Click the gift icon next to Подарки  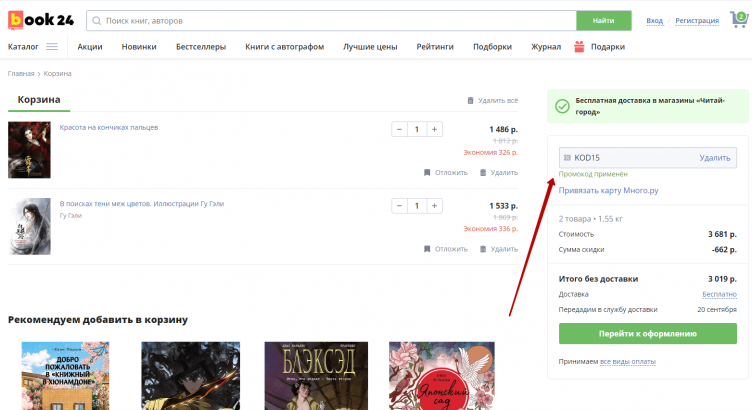579,46
